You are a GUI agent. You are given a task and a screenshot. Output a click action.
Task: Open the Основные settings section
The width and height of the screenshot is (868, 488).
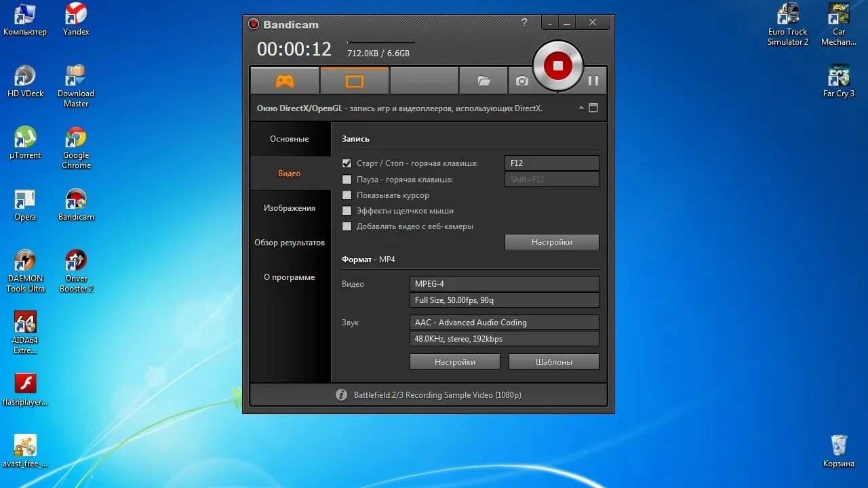click(290, 139)
